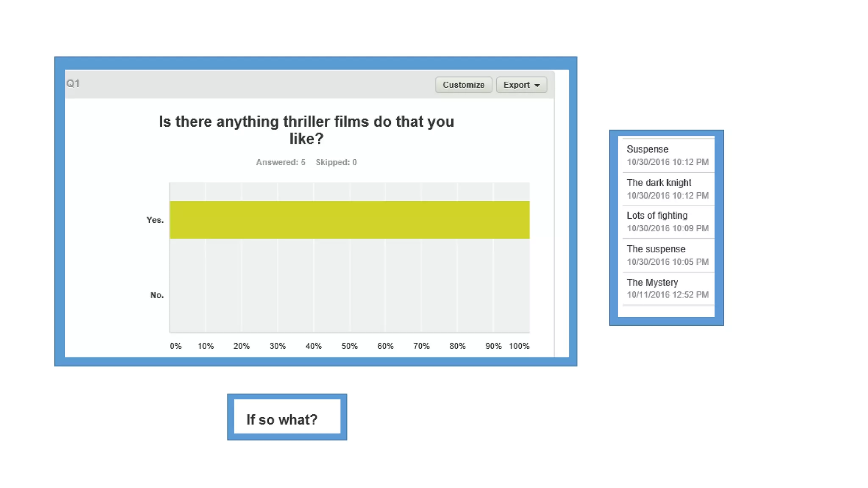Click the 50% axis tick label
The height and width of the screenshot is (488, 868).
pyautogui.click(x=349, y=346)
